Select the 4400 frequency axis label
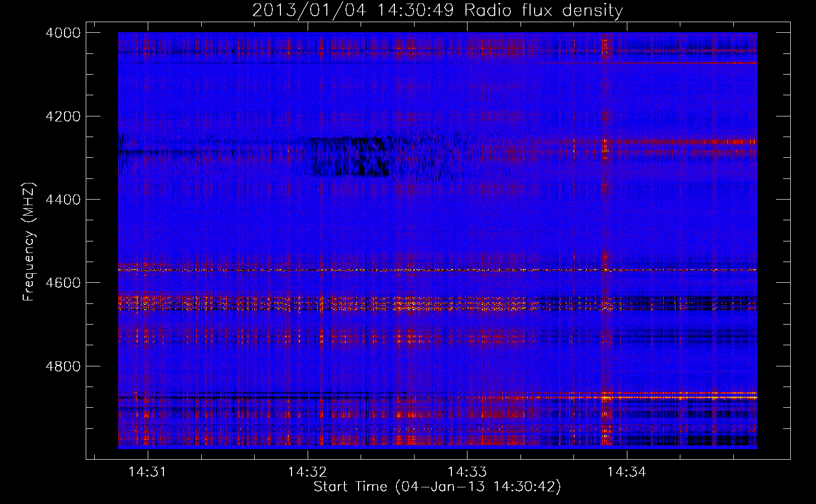 (63, 200)
